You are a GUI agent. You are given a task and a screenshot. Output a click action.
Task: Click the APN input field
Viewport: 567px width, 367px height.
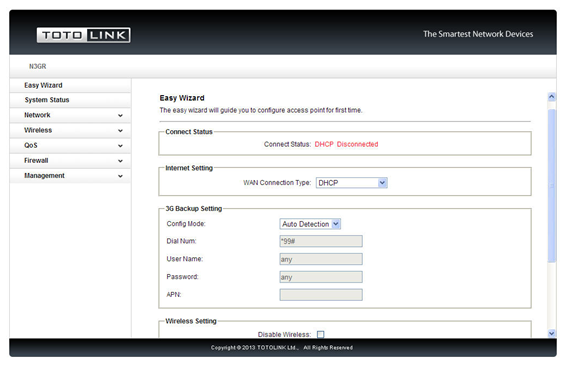tap(321, 295)
